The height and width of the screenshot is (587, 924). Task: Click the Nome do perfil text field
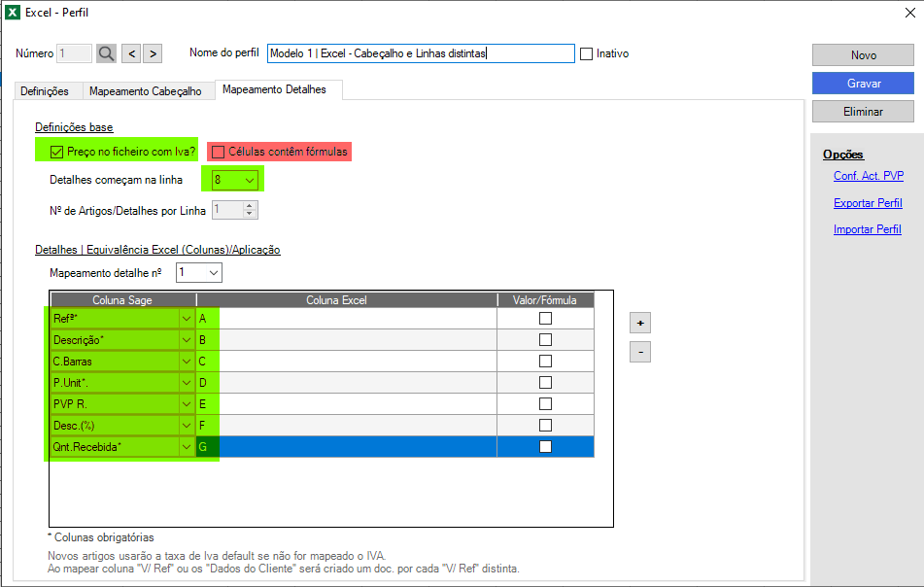click(x=421, y=53)
